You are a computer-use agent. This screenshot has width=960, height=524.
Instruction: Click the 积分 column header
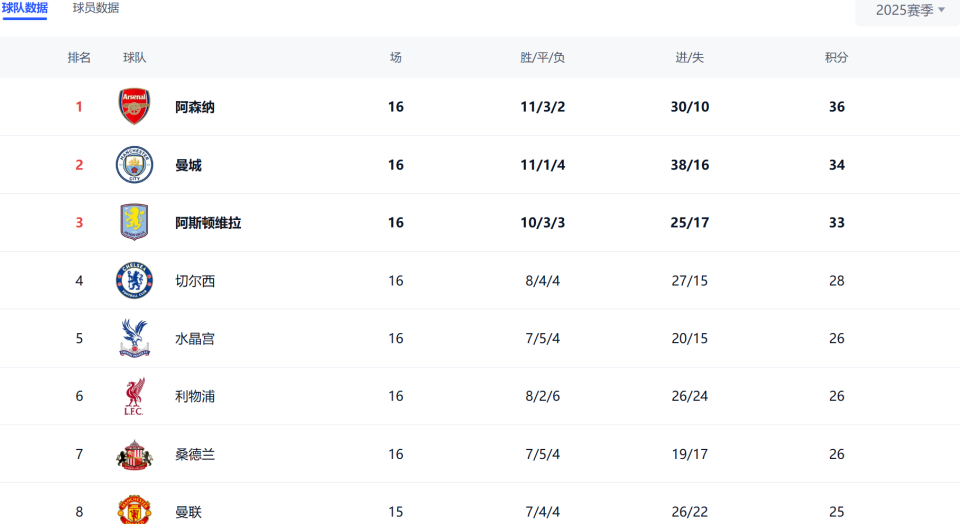(x=837, y=58)
